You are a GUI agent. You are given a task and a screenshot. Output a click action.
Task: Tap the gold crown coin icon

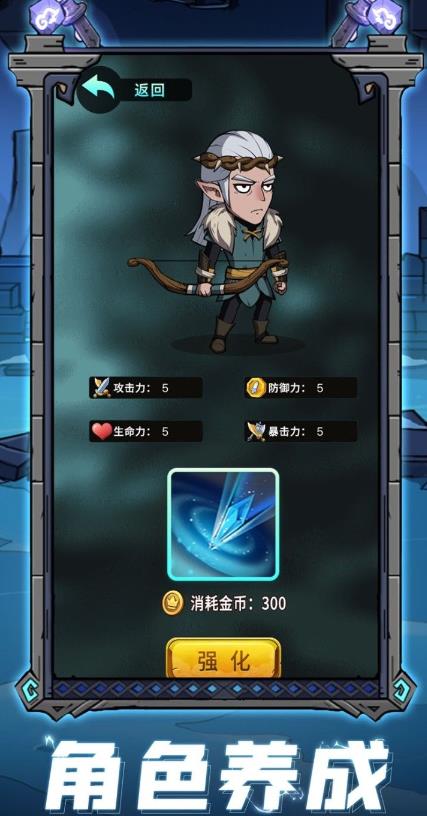coord(172,604)
